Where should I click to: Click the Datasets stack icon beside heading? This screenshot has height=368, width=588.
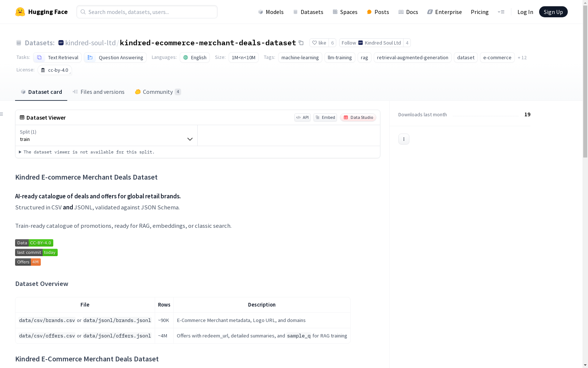click(x=19, y=43)
